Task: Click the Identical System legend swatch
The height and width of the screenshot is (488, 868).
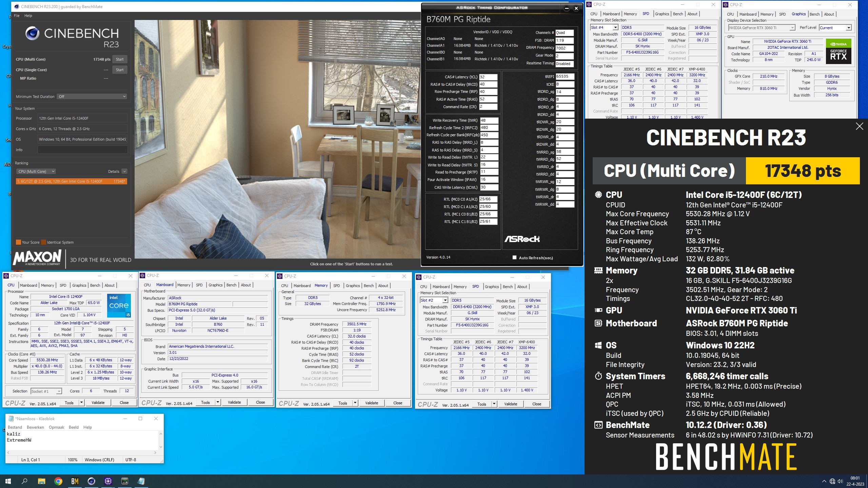Action: (43, 242)
